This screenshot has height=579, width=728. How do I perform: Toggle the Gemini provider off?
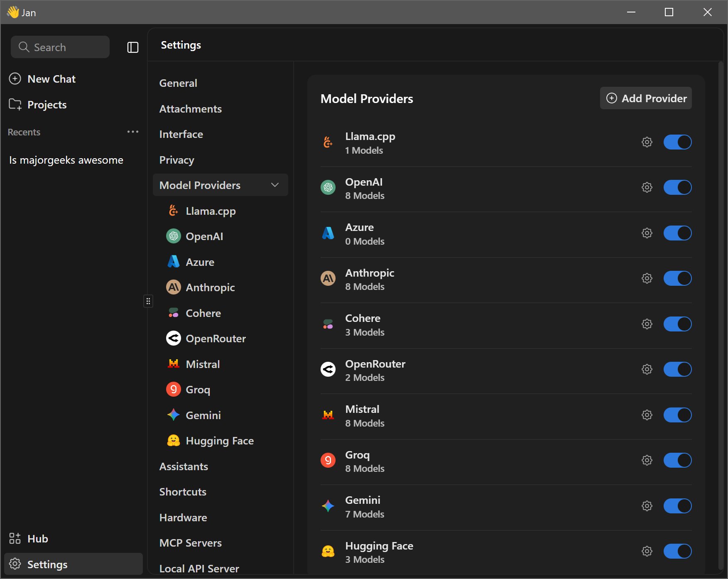click(677, 506)
